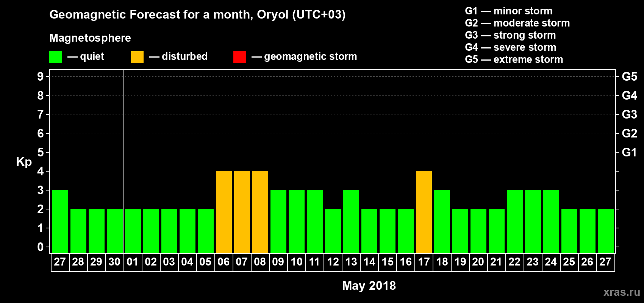Select the orange bar for May 17
The image size is (644, 303).
point(424,212)
